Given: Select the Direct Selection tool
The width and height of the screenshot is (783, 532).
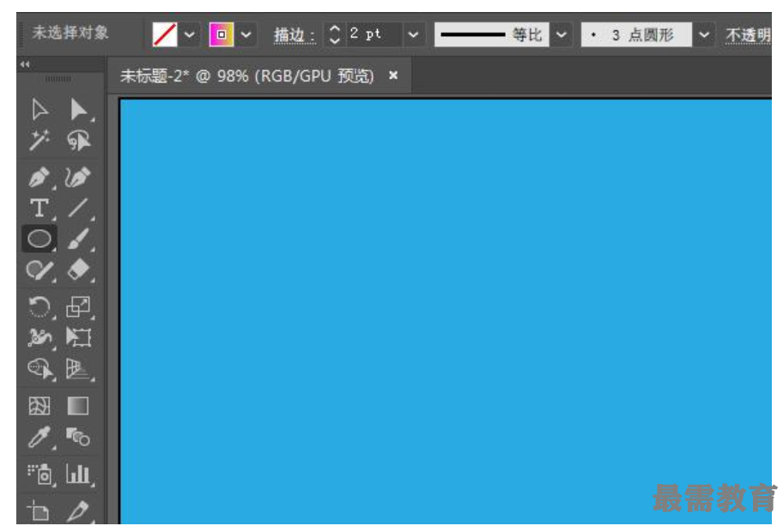Looking at the screenshot, I should [78, 110].
